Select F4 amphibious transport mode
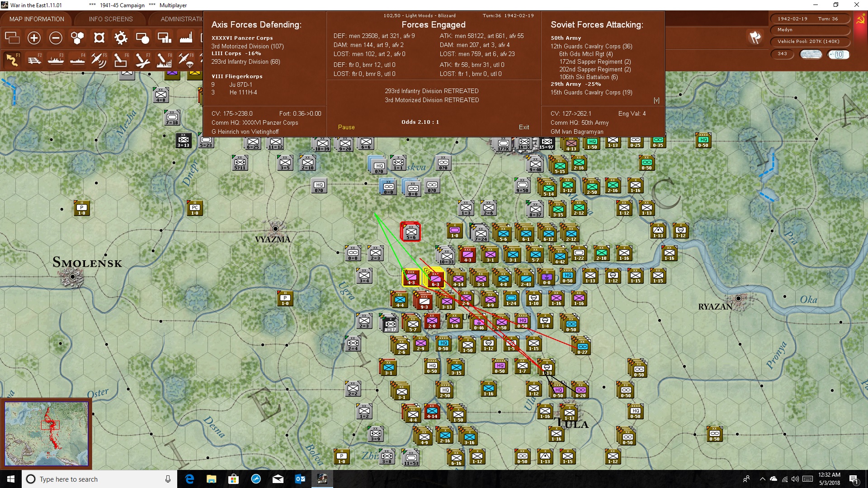The image size is (868, 488). pyautogui.click(x=77, y=60)
